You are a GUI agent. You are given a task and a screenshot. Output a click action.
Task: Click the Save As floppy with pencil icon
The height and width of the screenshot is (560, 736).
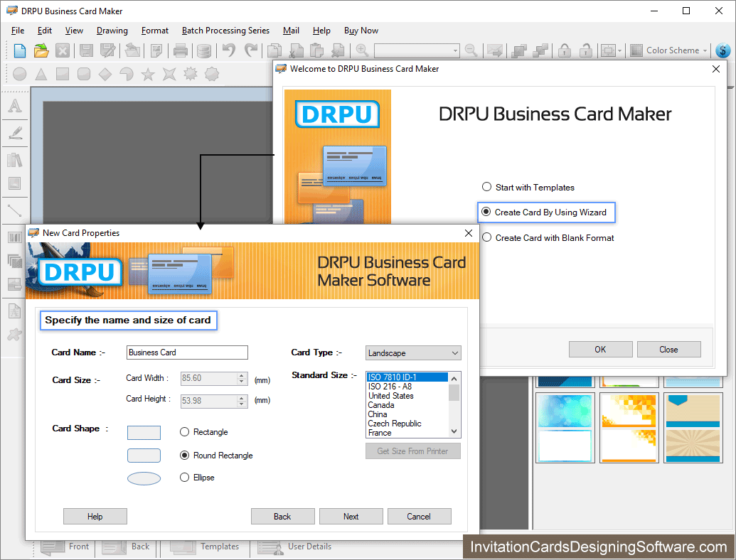tap(107, 50)
